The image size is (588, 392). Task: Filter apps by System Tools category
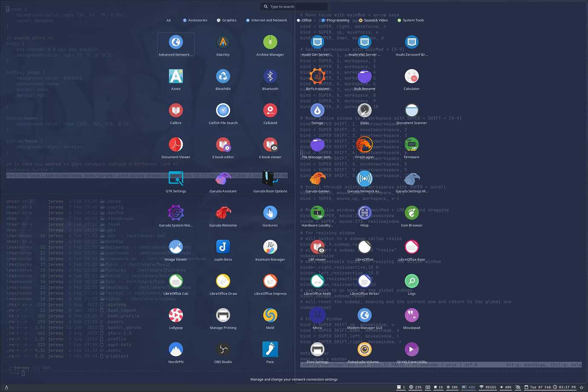(x=410, y=20)
